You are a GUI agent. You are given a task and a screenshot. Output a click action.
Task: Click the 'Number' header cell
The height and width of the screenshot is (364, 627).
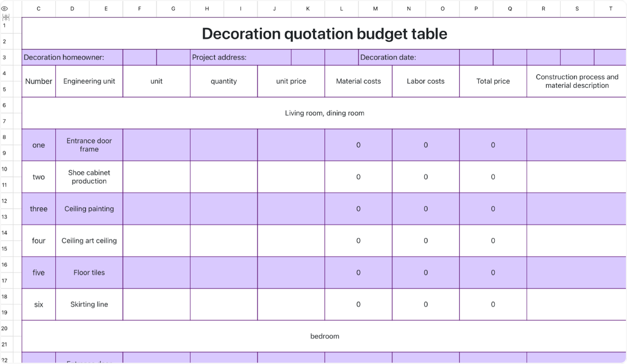point(39,81)
